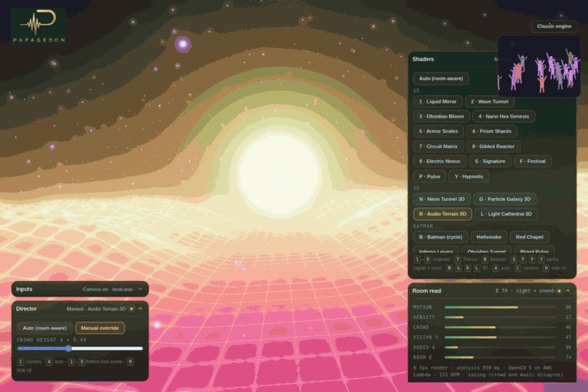Screen dimensions: 588x392
Task: Select the Liquid Mirror shader
Action: pyautogui.click(x=438, y=101)
